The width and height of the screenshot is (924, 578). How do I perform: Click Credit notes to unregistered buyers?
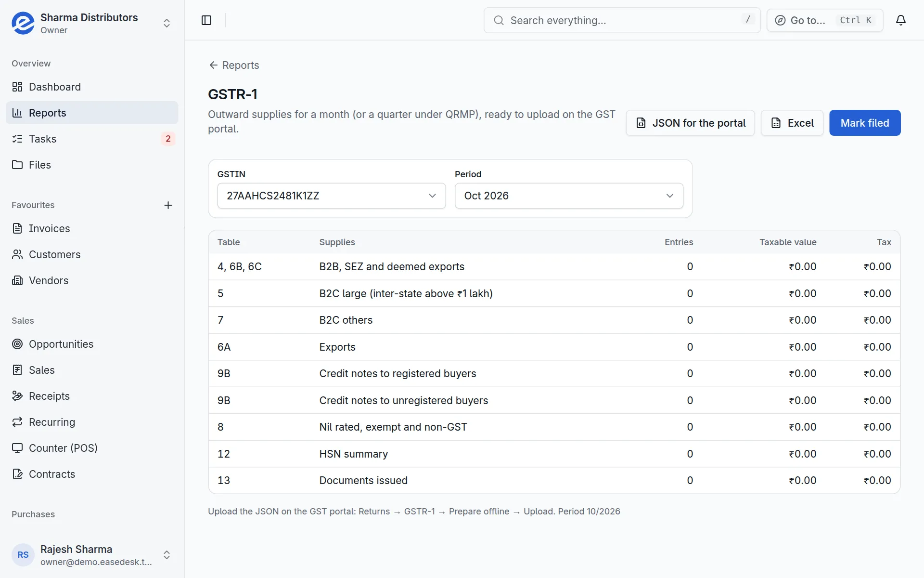coord(403,400)
